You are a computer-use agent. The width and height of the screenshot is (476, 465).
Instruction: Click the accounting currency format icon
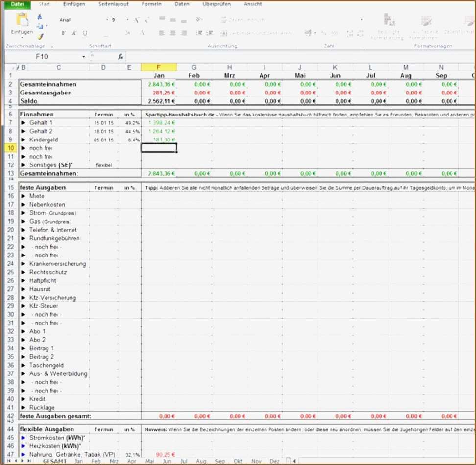pyautogui.click(x=308, y=33)
